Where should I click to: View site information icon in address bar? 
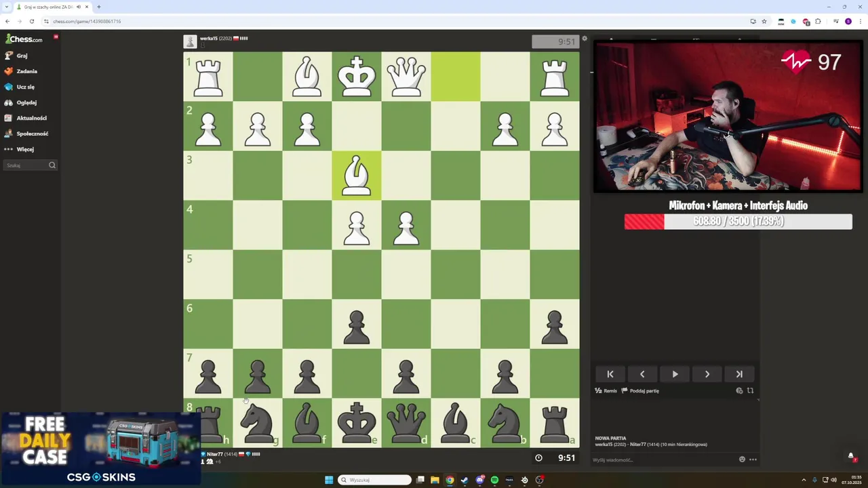tap(47, 21)
